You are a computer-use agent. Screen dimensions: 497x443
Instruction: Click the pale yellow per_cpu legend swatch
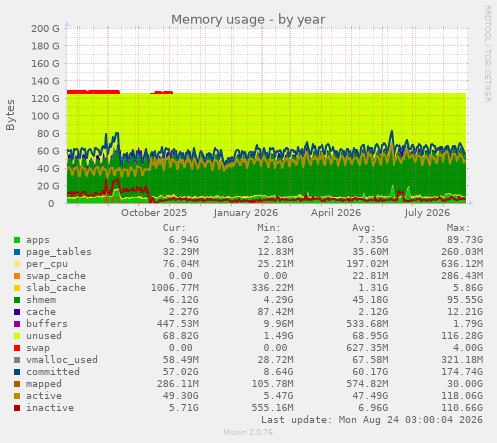point(17,264)
